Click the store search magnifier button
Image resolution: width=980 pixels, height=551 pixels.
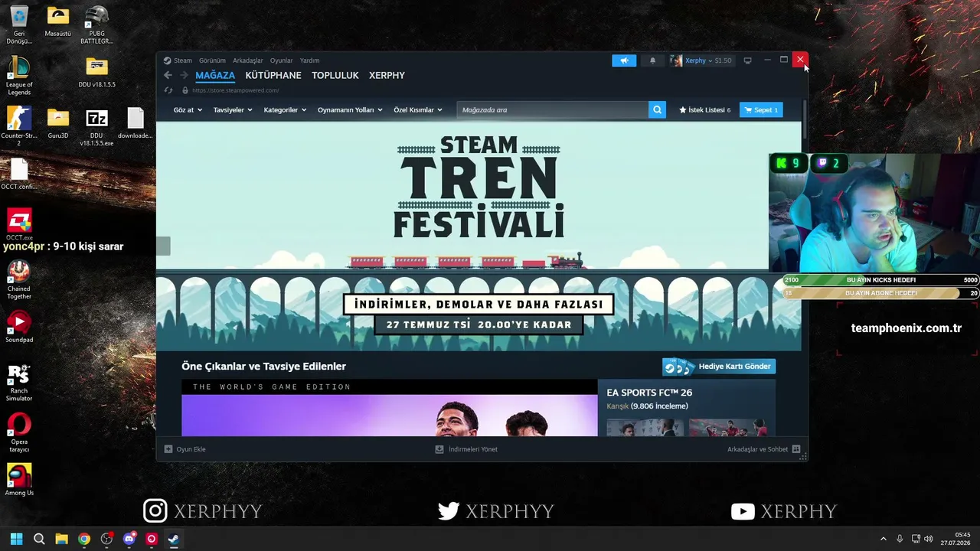coord(657,109)
